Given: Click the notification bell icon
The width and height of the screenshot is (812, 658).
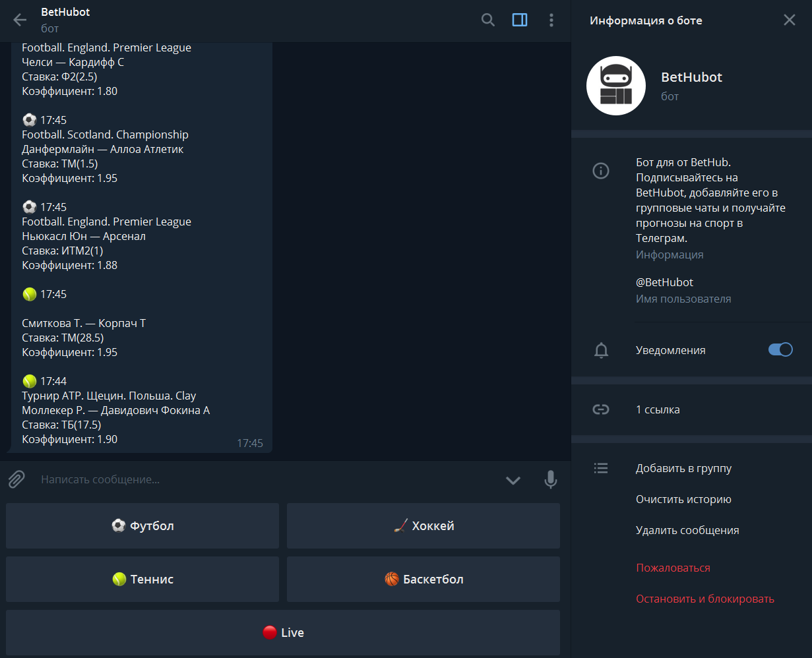Looking at the screenshot, I should pyautogui.click(x=601, y=350).
